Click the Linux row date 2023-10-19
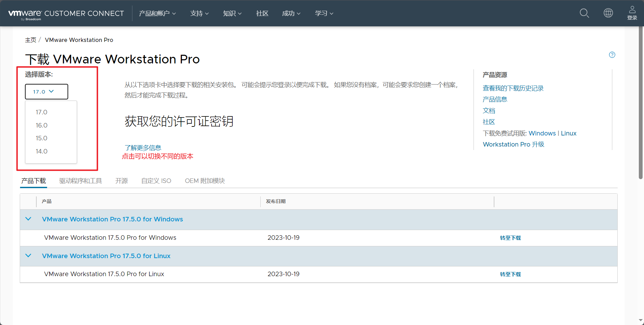 pos(284,274)
